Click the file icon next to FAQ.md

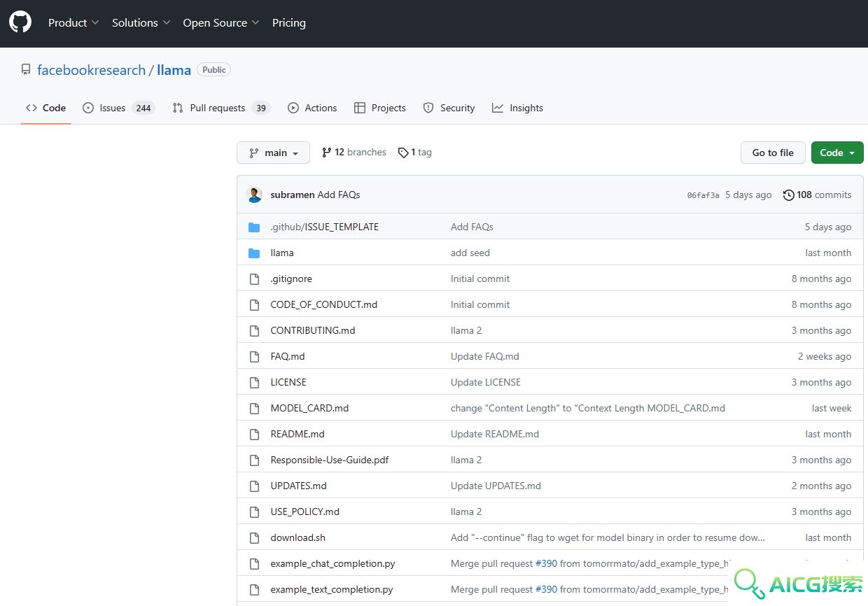[x=255, y=357]
